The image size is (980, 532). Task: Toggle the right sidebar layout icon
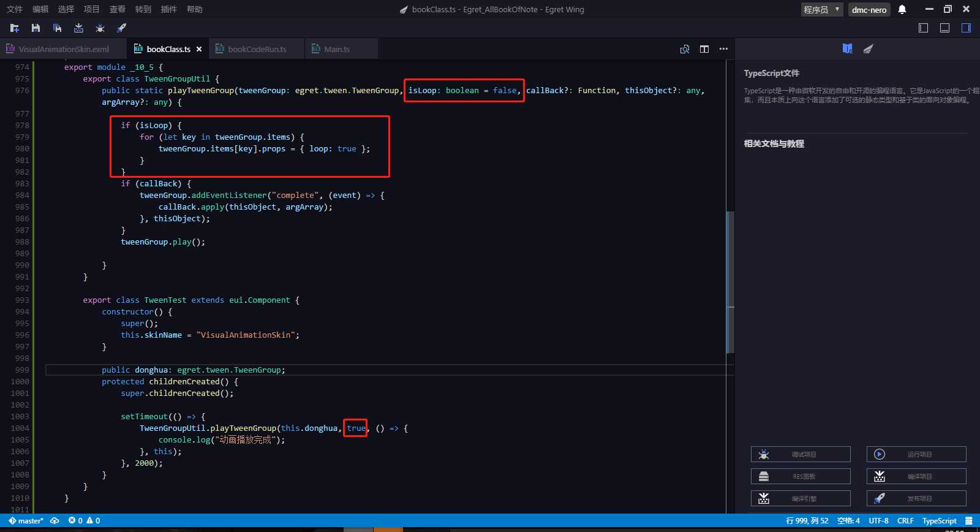point(966,28)
